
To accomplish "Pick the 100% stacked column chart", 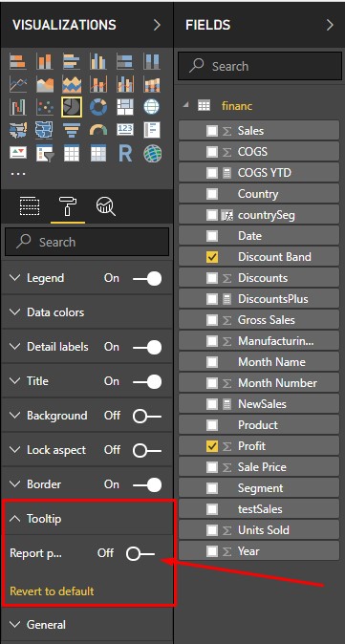I will tap(152, 61).
